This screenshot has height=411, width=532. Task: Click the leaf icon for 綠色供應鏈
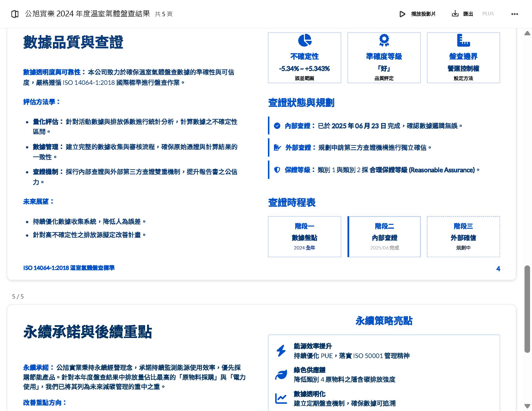tap(281, 374)
